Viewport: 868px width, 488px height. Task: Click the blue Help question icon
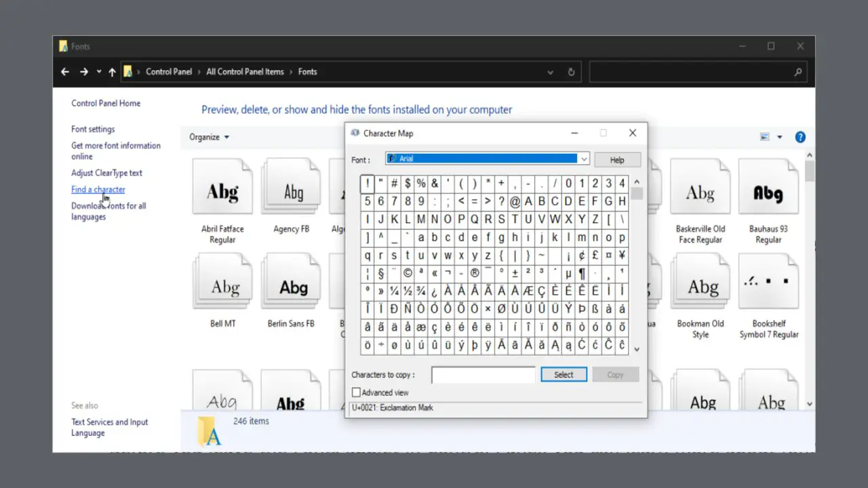coord(800,137)
